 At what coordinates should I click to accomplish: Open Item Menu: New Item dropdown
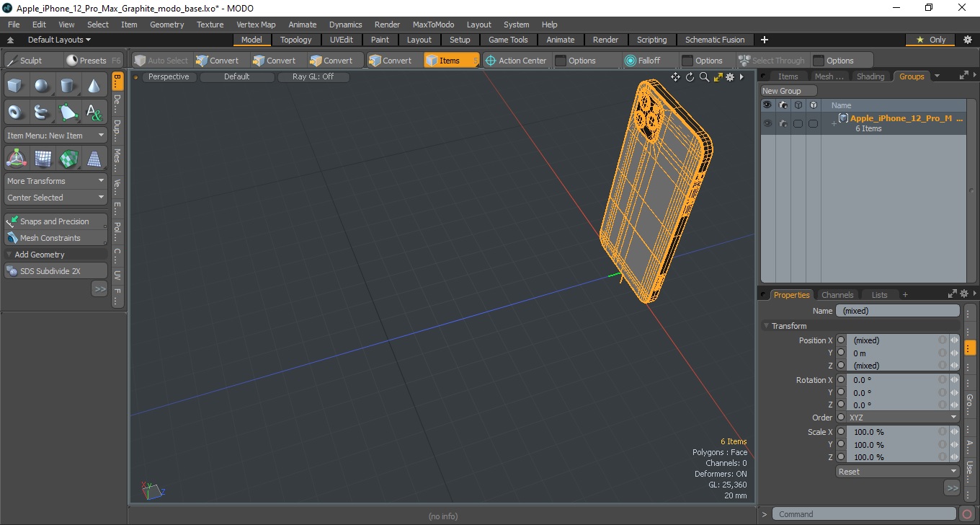pyautogui.click(x=55, y=136)
